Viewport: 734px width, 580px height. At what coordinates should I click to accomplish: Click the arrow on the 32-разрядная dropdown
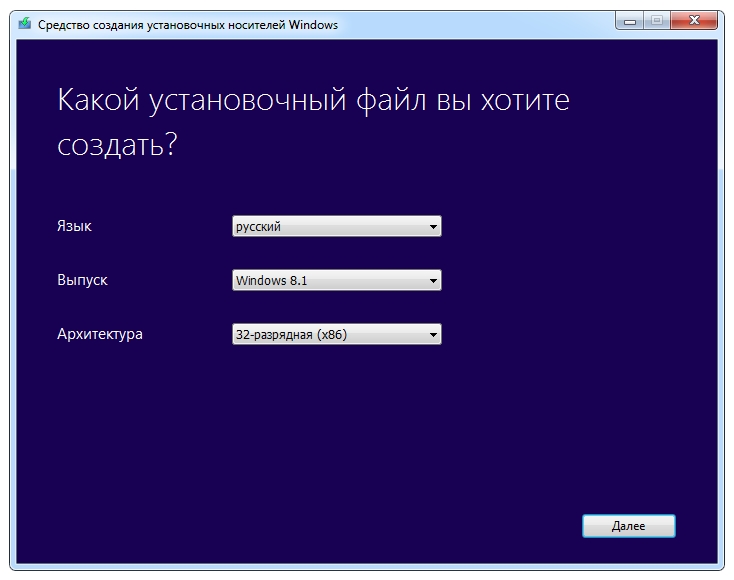tap(433, 335)
